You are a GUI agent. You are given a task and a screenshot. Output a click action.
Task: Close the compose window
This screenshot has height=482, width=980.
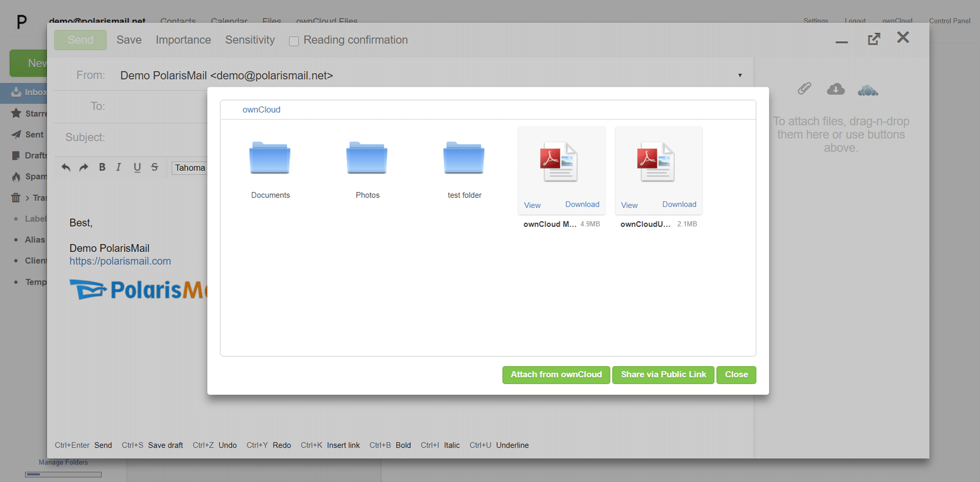pyautogui.click(x=903, y=37)
